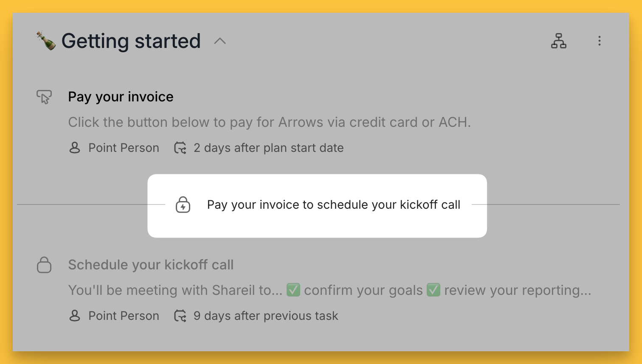This screenshot has height=364, width=642.
Task: Select Point Person assignee for Pay your invoice
Action: coord(124,148)
